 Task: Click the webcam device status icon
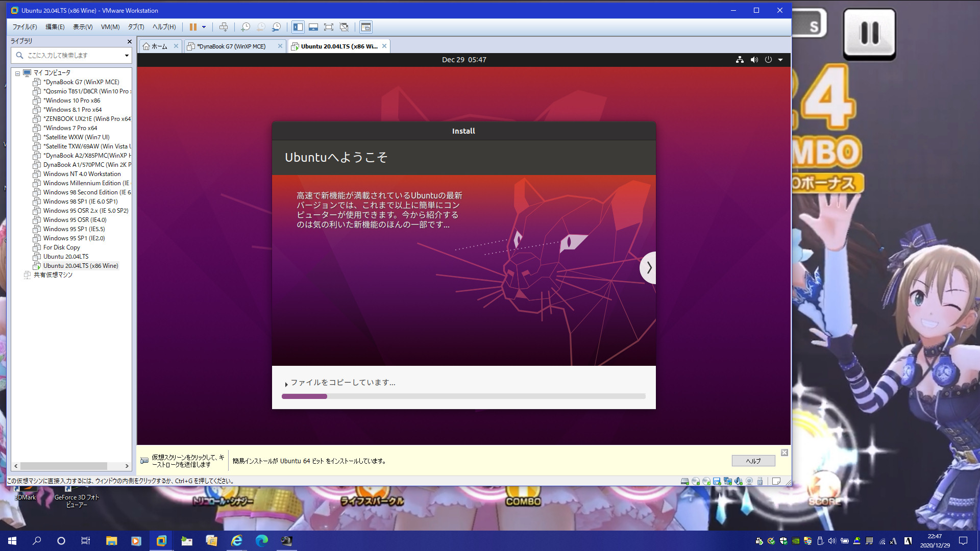click(x=749, y=481)
